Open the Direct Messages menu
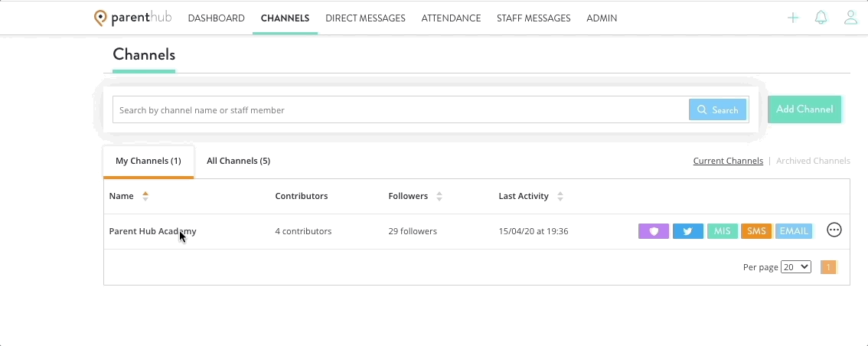Screen dimensions: 868x346 tap(365, 18)
